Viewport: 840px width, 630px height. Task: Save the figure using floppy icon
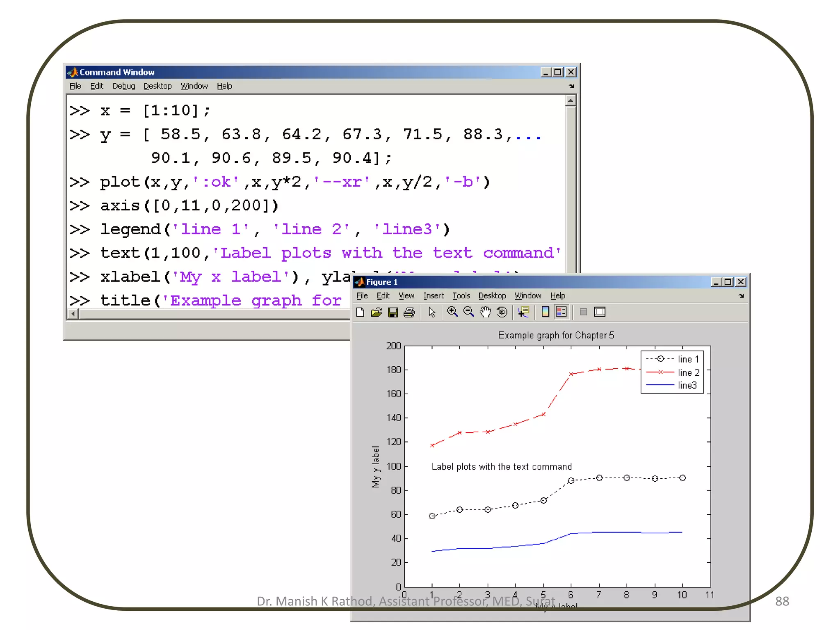coord(393,313)
